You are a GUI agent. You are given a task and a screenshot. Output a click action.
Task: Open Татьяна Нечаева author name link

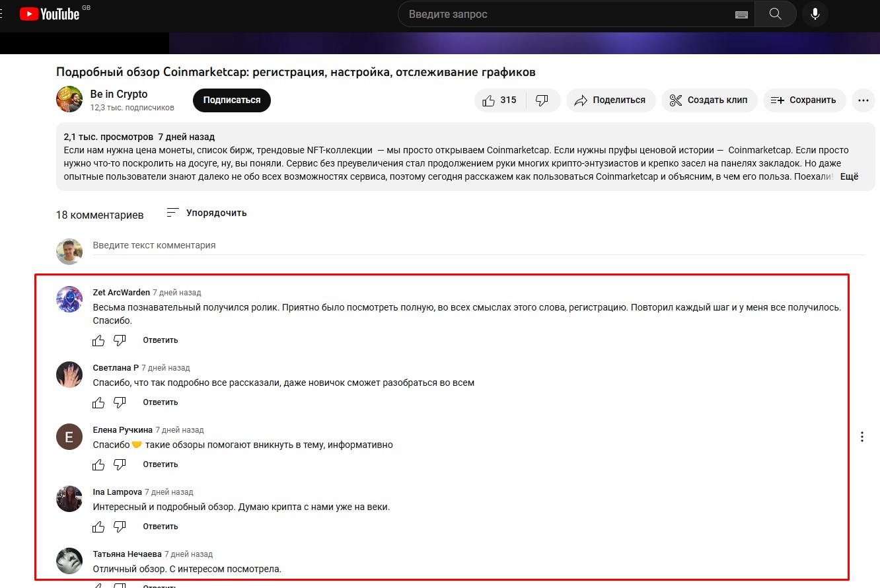coord(128,554)
